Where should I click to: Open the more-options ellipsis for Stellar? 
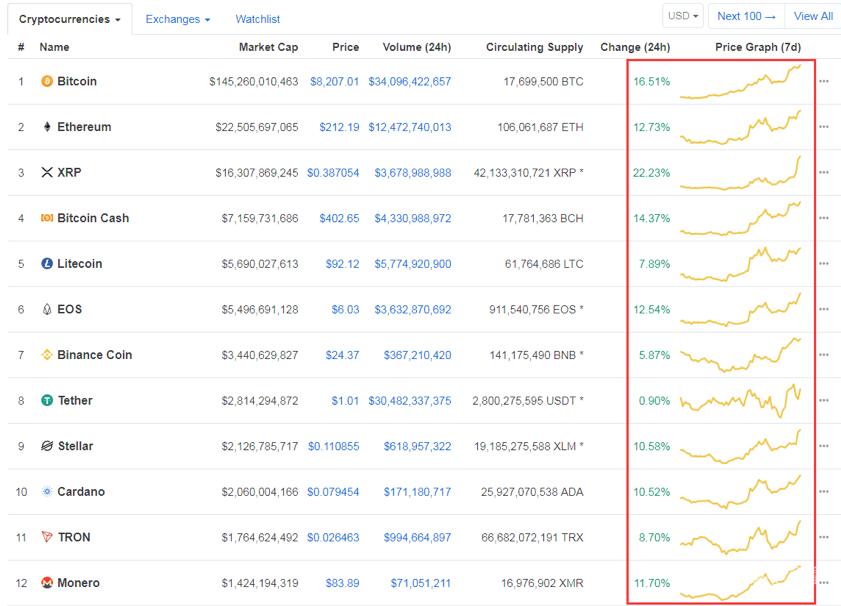coord(824,446)
